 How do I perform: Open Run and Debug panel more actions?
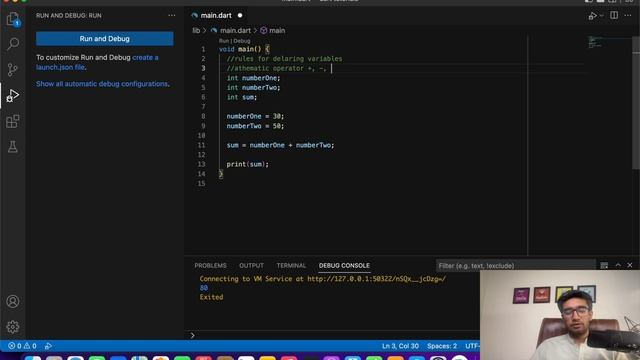click(171, 16)
